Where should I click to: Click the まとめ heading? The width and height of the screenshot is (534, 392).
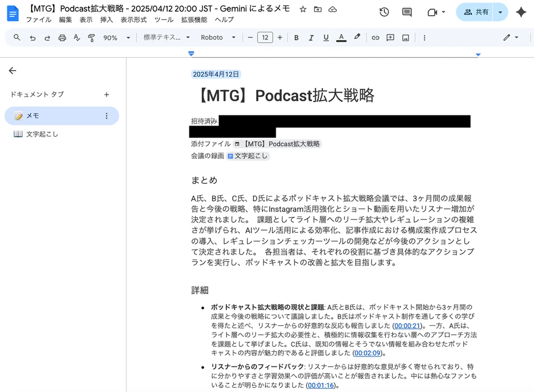[x=204, y=180]
